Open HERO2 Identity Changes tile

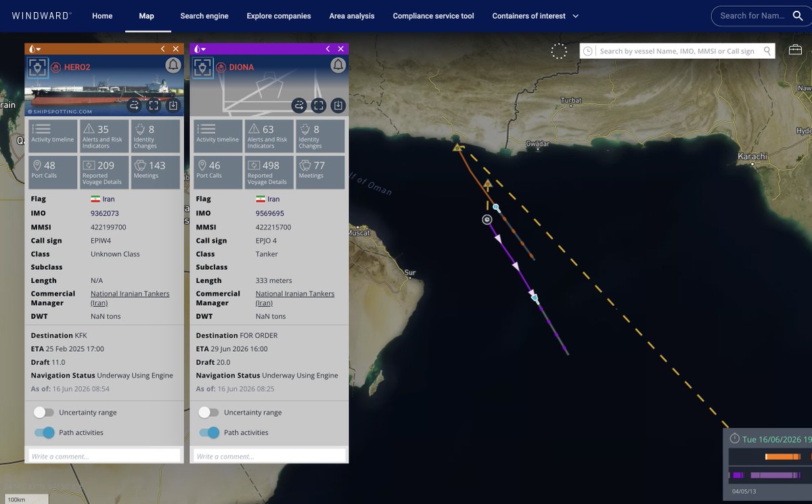156,136
